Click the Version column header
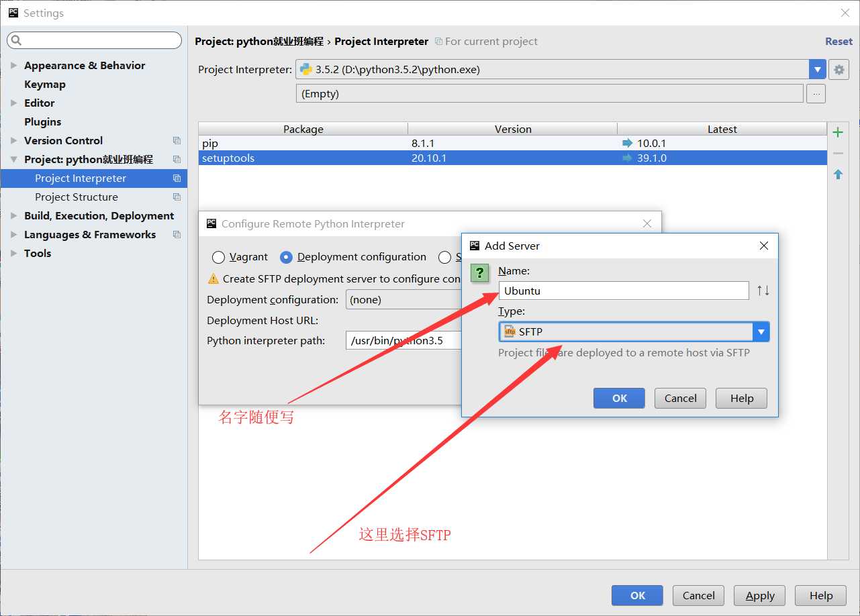This screenshot has width=860, height=616. (512, 129)
